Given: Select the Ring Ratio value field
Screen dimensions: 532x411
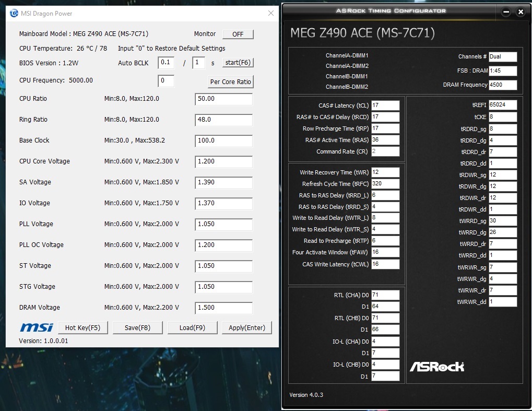Looking at the screenshot, I should (x=224, y=120).
